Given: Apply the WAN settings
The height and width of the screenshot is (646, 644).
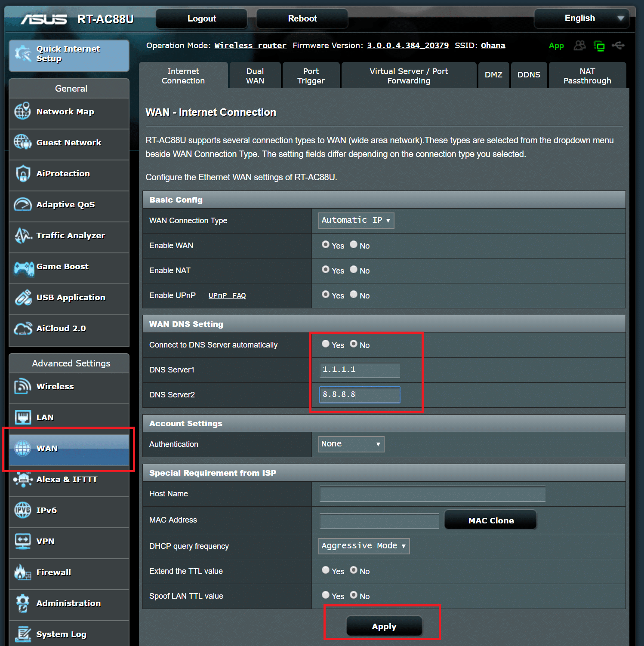Looking at the screenshot, I should point(384,626).
